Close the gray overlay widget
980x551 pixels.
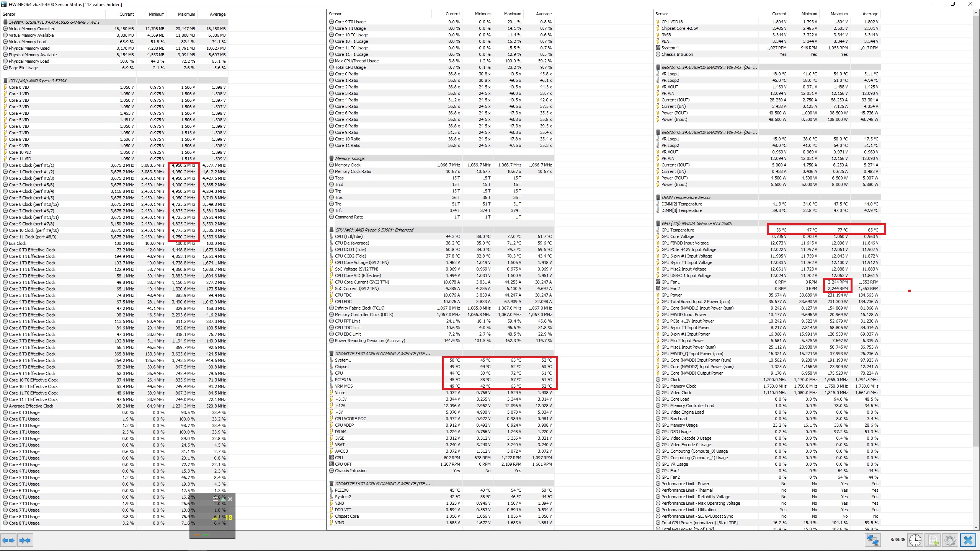tap(230, 499)
